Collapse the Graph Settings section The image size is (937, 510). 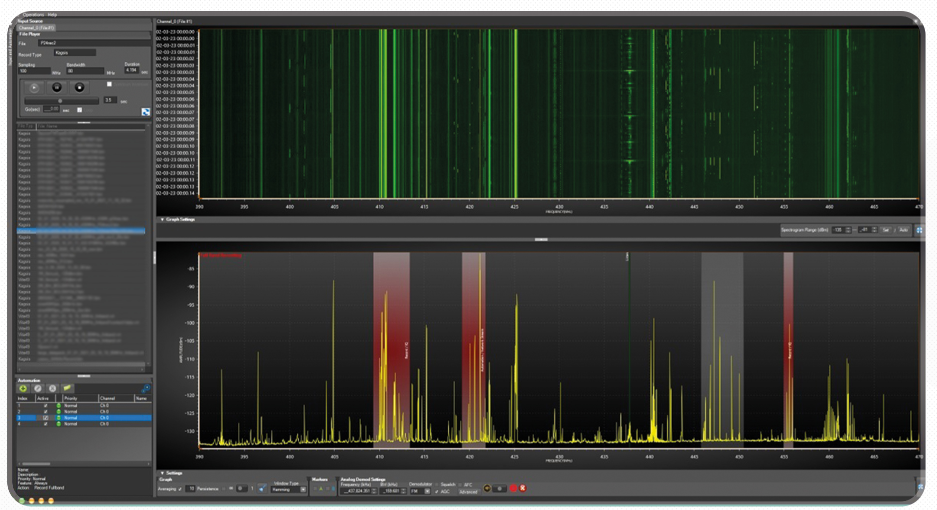(x=162, y=220)
